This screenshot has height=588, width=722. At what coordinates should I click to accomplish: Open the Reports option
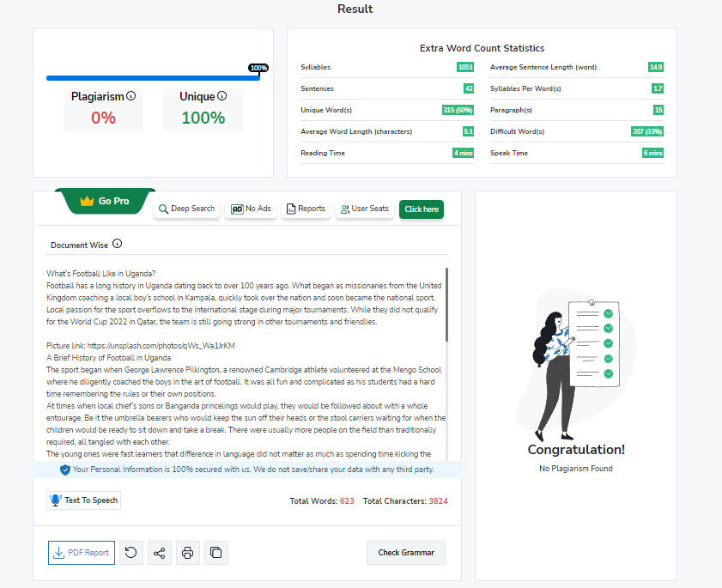[x=305, y=209]
